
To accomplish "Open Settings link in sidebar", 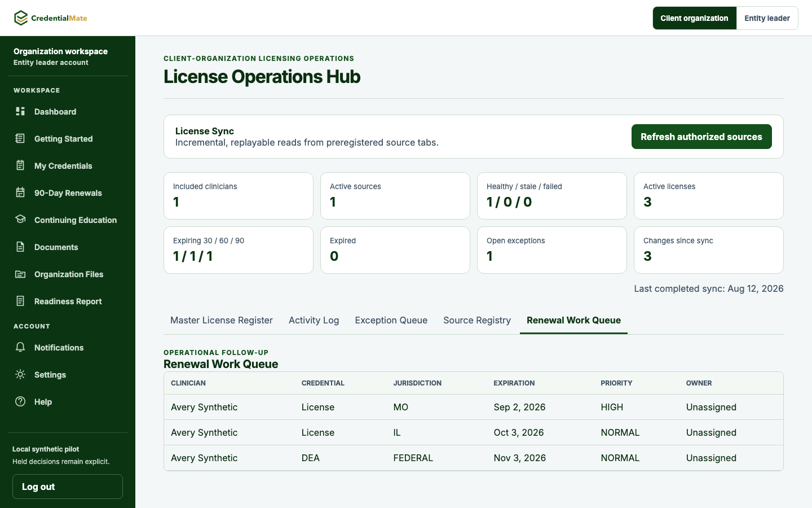I will [68, 375].
